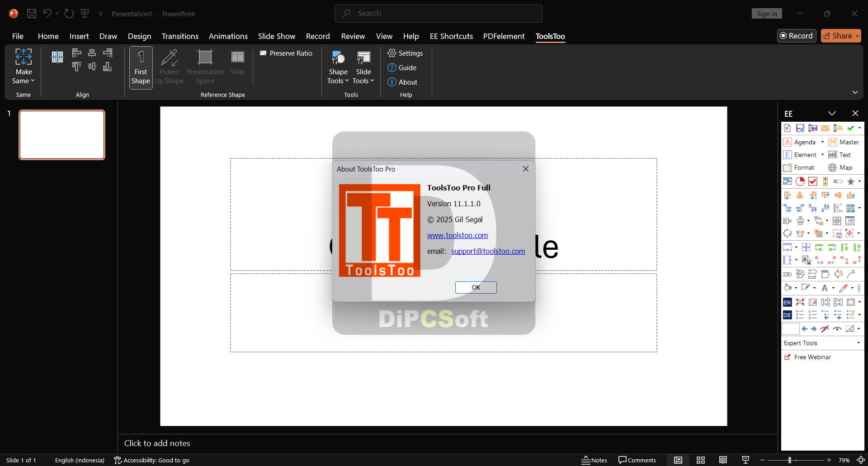This screenshot has width=868, height=466.
Task: Click the Align Middle vertically ribbon icon
Action: click(92, 67)
